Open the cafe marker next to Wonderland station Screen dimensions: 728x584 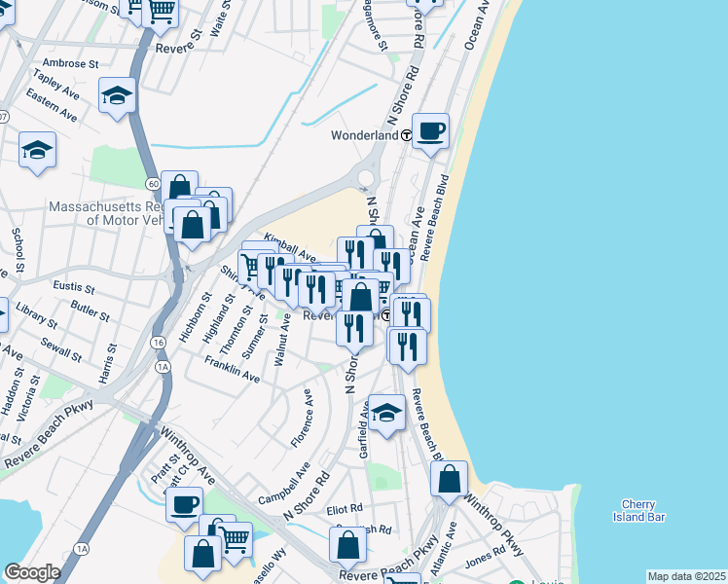click(x=430, y=134)
